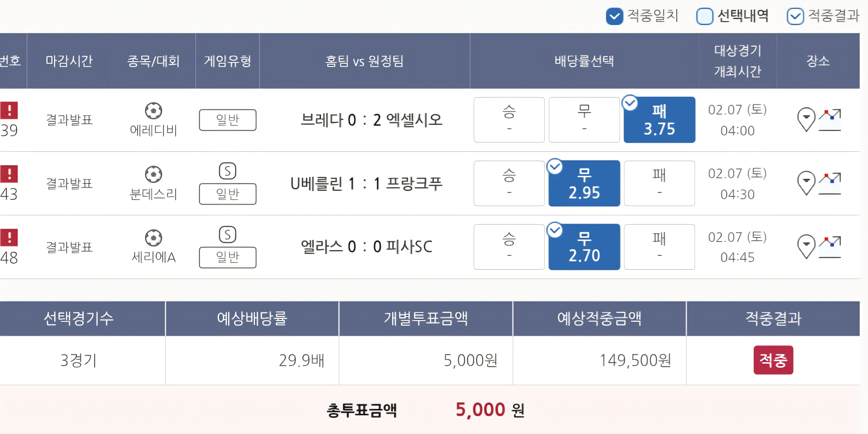Open venue location pin for U베를린 match
868x434 pixels.
coord(806,183)
